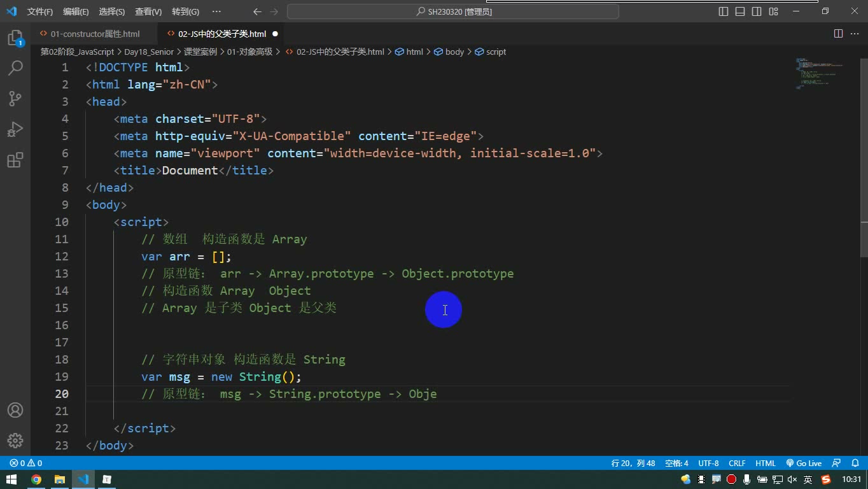The width and height of the screenshot is (868, 489).
Task: Open the Search view in activity bar
Action: pyautogui.click(x=15, y=68)
